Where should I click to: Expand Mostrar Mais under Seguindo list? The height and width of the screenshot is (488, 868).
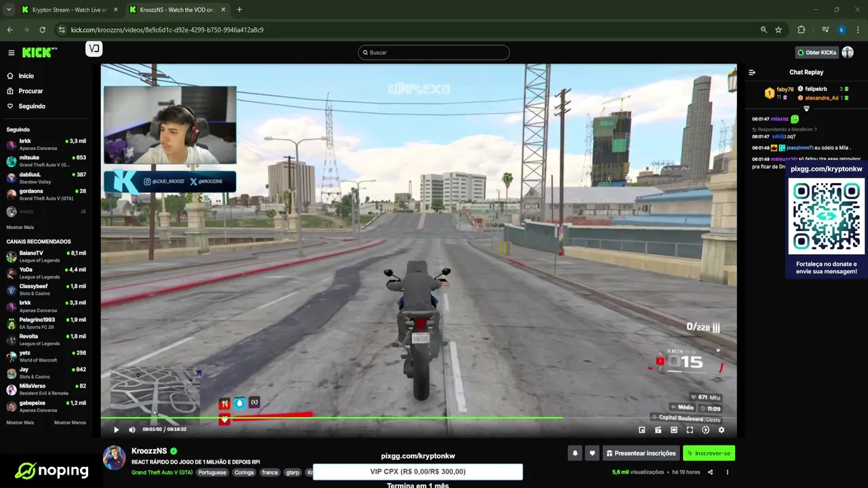pos(20,227)
